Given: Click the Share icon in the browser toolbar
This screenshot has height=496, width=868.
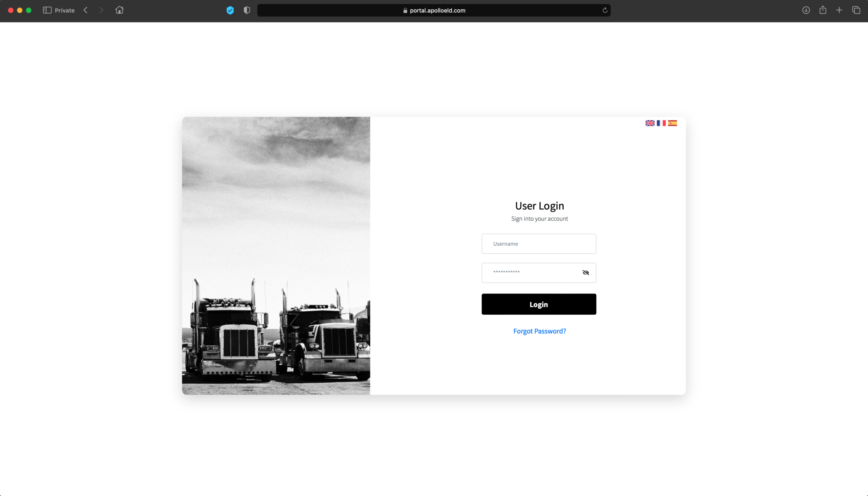Looking at the screenshot, I should click(x=823, y=10).
